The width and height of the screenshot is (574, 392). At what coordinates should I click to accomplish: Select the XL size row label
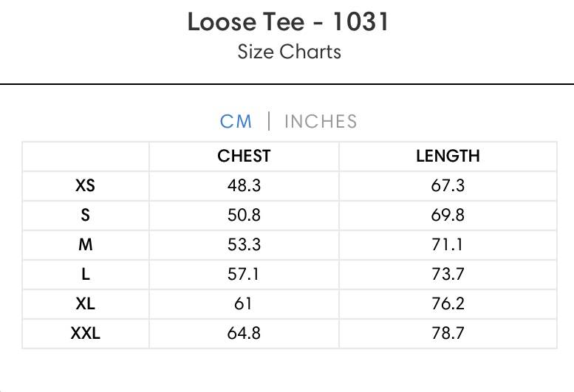pos(85,303)
